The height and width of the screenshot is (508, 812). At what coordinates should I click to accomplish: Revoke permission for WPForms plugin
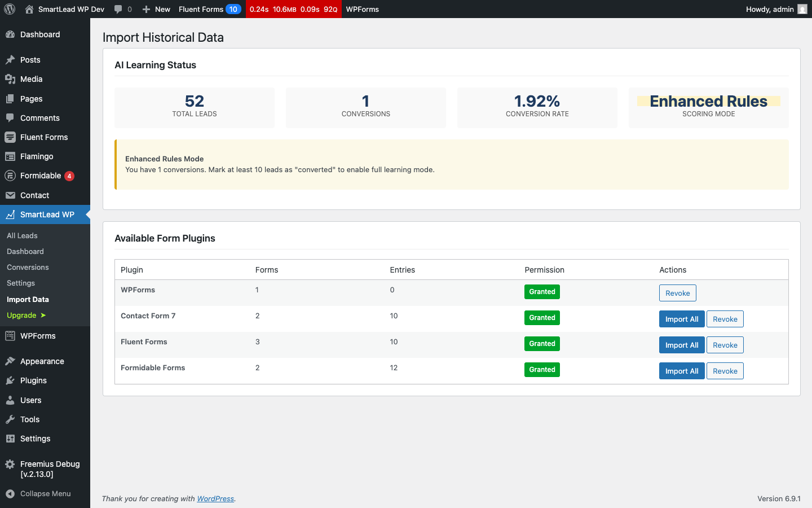tap(677, 293)
